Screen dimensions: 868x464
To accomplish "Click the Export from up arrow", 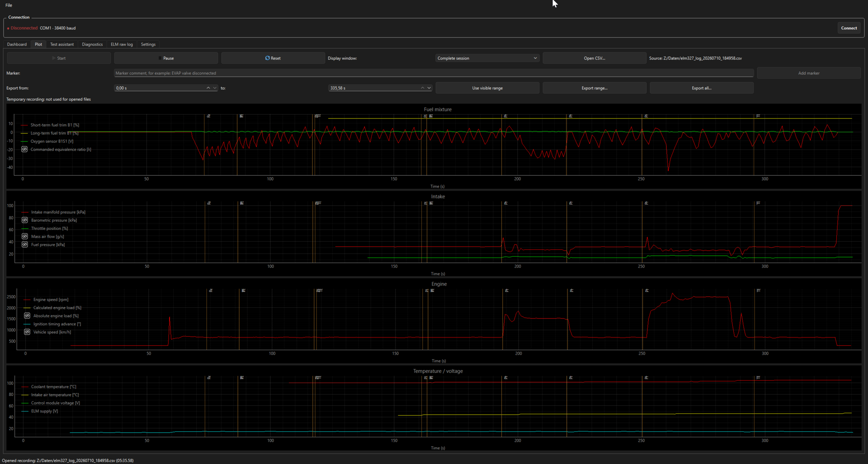I will click(x=208, y=88).
